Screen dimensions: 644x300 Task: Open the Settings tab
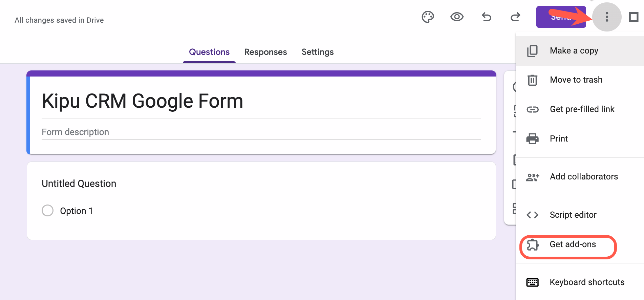click(317, 52)
